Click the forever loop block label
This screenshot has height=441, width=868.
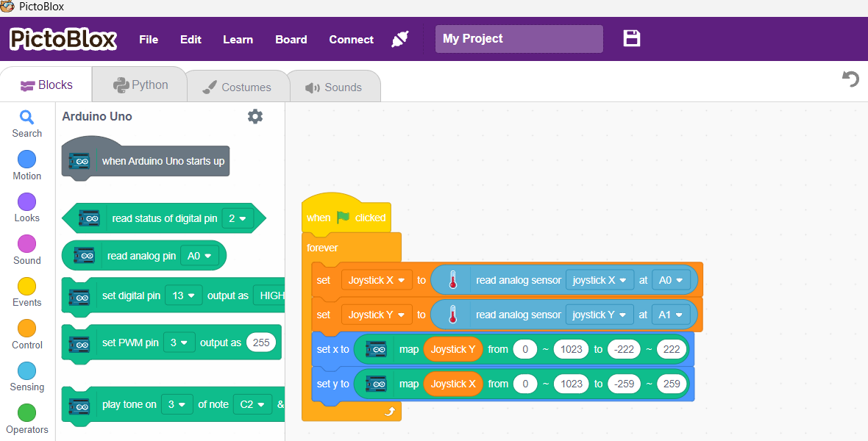[322, 248]
